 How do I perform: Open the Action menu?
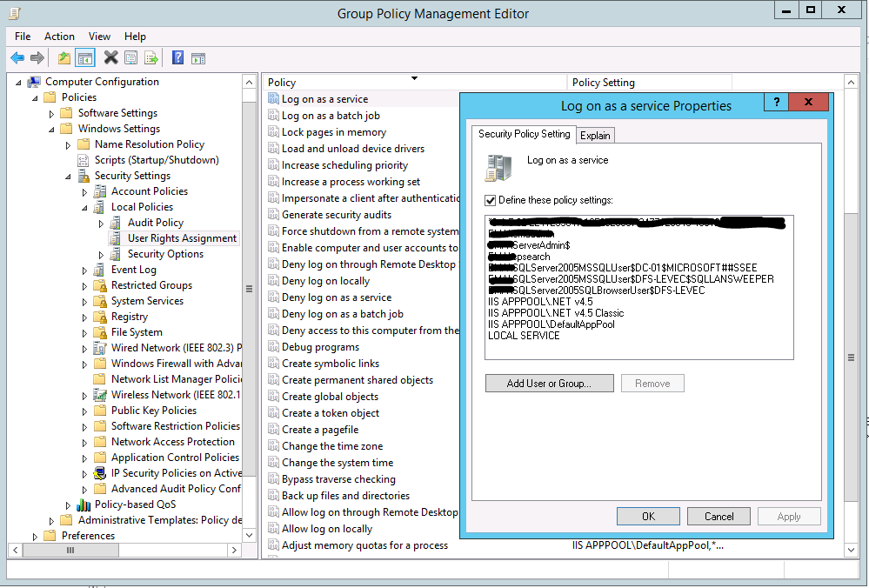[59, 37]
